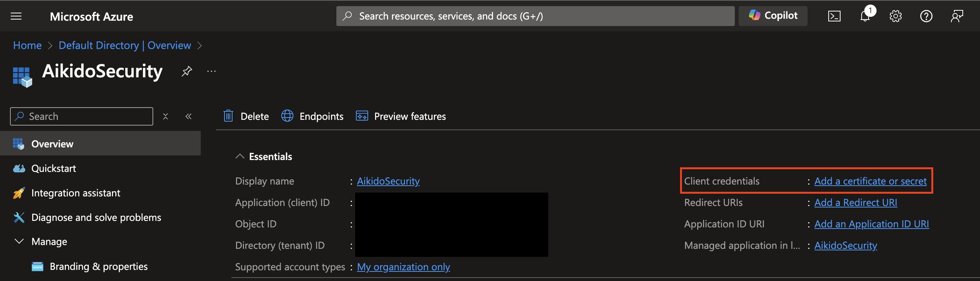Select the Object ID label

coord(256,224)
